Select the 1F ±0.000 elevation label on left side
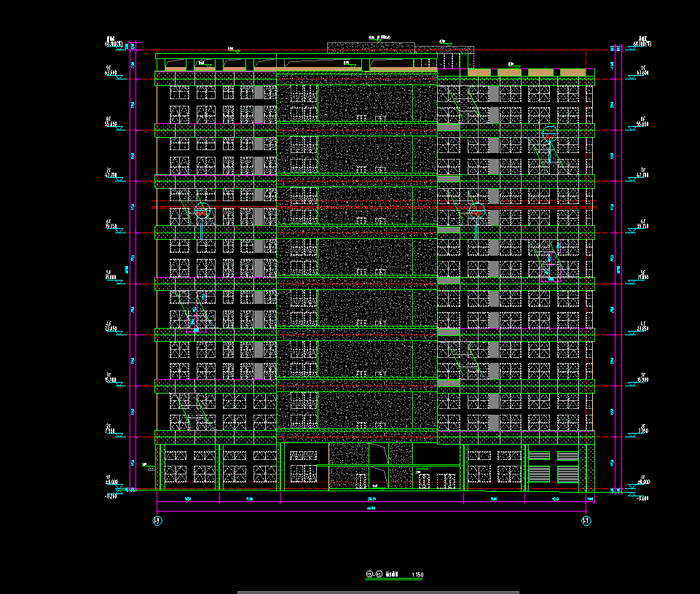Screen dimensions: 700x594 111,480
